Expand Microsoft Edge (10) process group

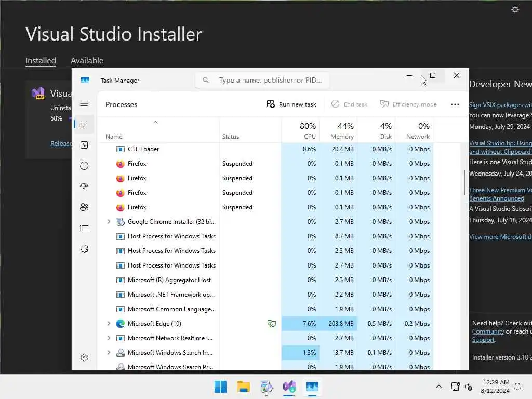[109, 323]
